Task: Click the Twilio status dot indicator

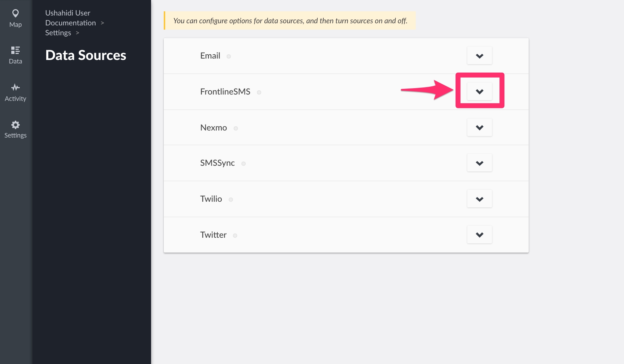Action: click(231, 200)
